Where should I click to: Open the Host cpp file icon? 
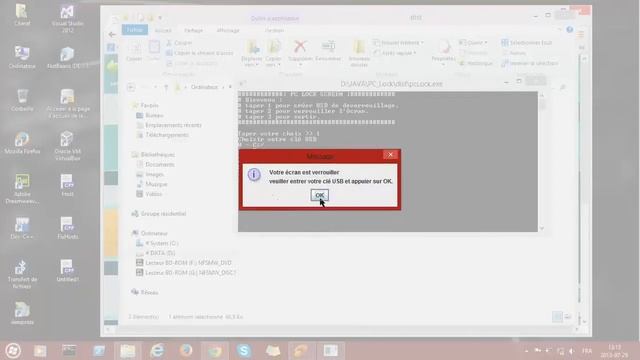[x=67, y=185]
